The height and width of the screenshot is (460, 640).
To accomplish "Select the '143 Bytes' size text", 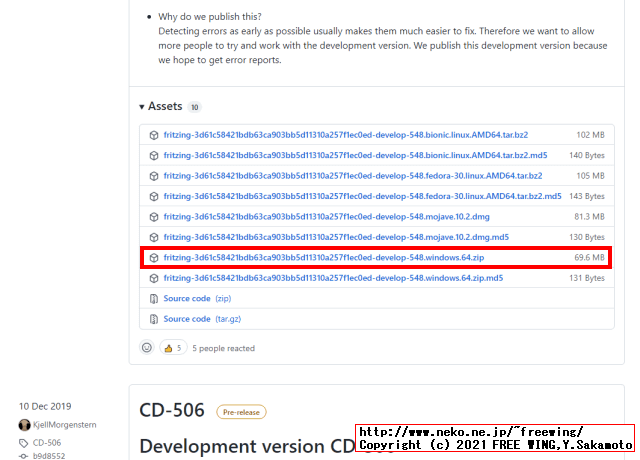I will [587, 196].
